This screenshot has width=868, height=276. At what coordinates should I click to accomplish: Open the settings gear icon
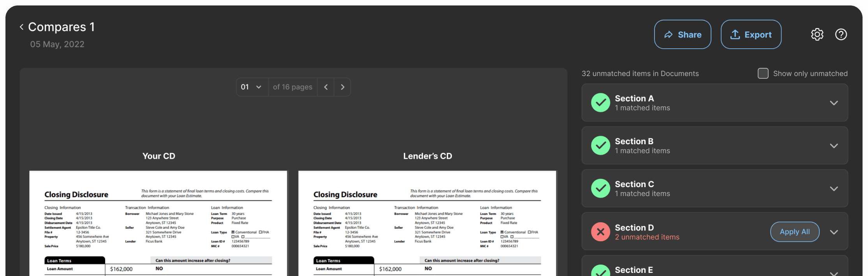(817, 34)
